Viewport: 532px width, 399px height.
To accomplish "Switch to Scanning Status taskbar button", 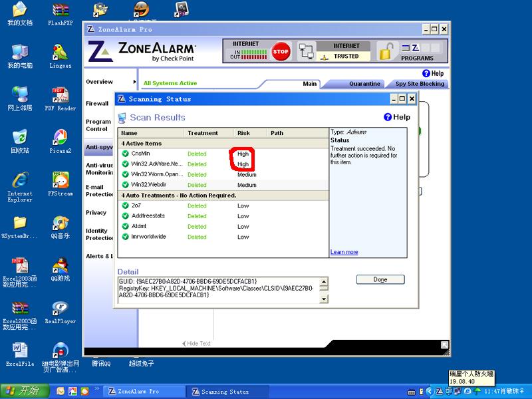I will pyautogui.click(x=227, y=392).
